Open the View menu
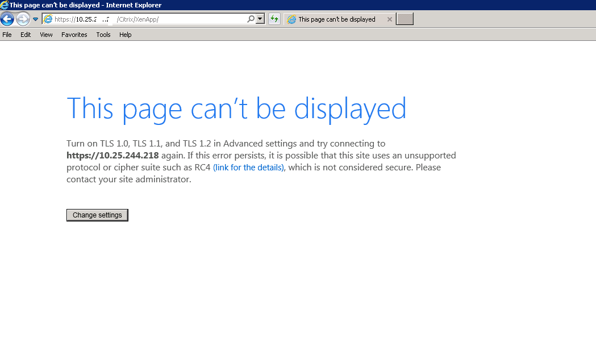Image resolution: width=596 pixels, height=364 pixels. pyautogui.click(x=46, y=35)
